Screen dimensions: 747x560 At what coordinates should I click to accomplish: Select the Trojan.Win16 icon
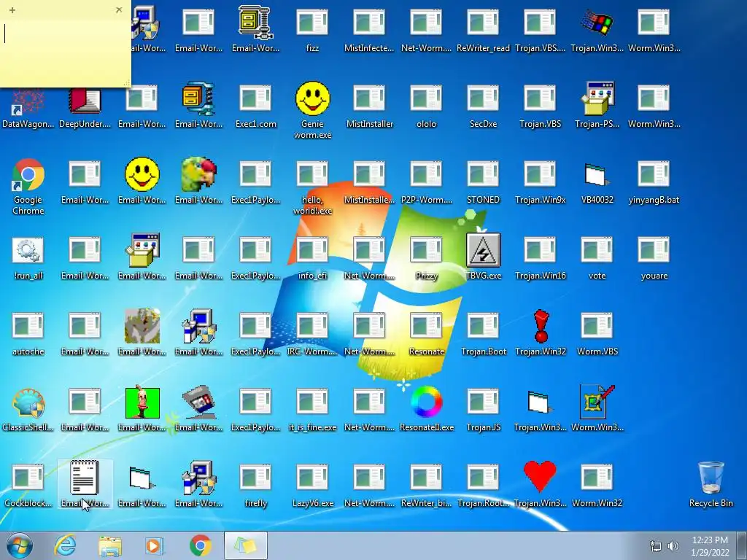540,249
